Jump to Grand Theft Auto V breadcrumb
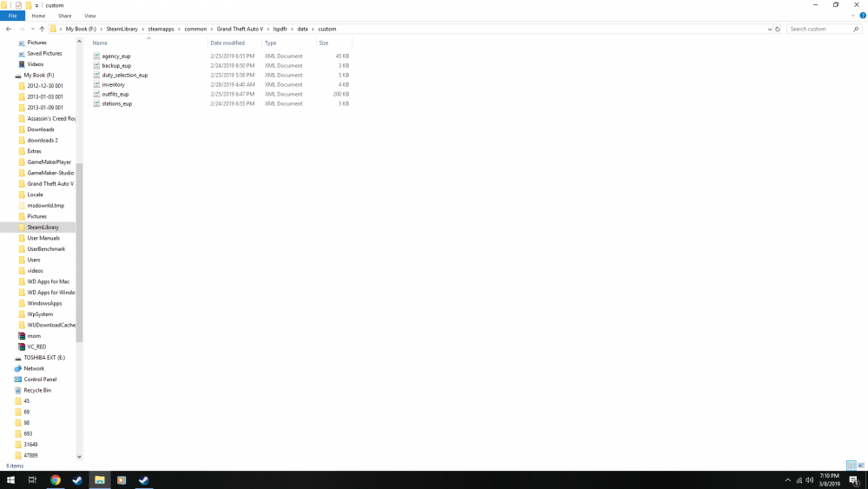Image resolution: width=868 pixels, height=489 pixels. (x=240, y=29)
